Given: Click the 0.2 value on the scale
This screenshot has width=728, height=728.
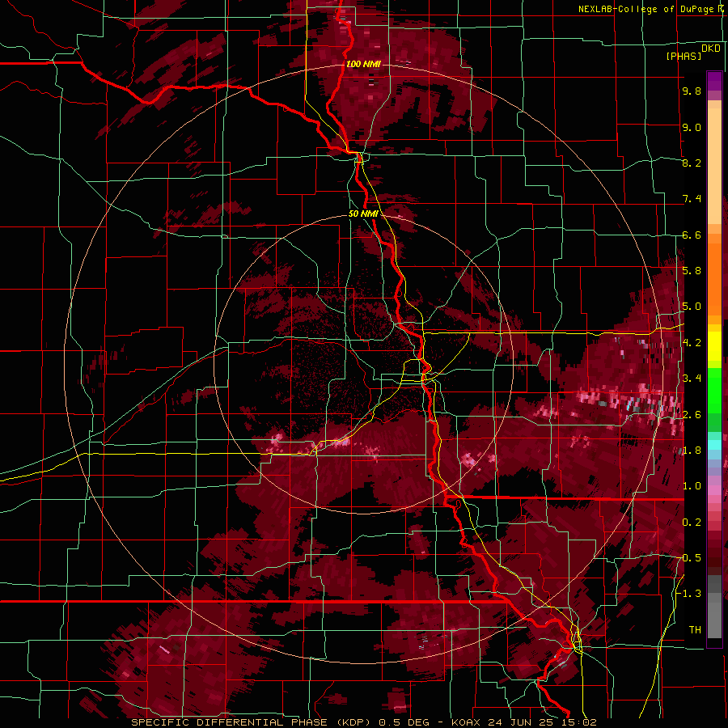Looking at the screenshot, I should [692, 523].
